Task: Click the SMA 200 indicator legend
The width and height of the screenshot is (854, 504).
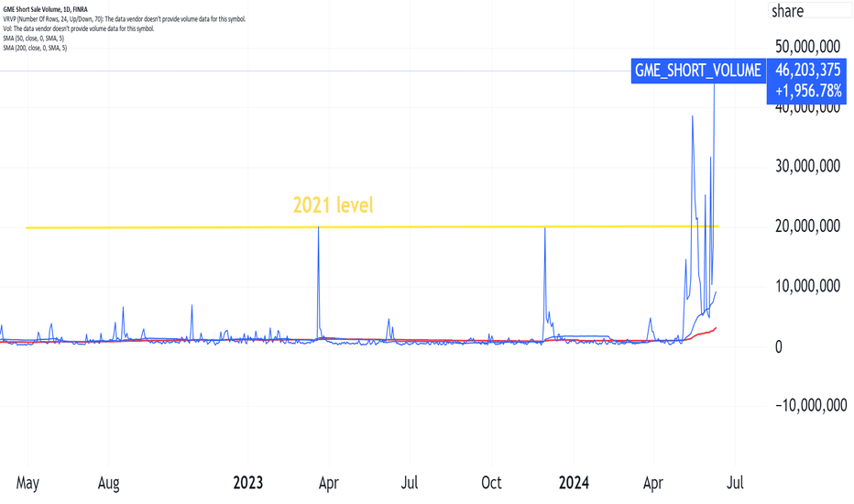Action: 35,48
